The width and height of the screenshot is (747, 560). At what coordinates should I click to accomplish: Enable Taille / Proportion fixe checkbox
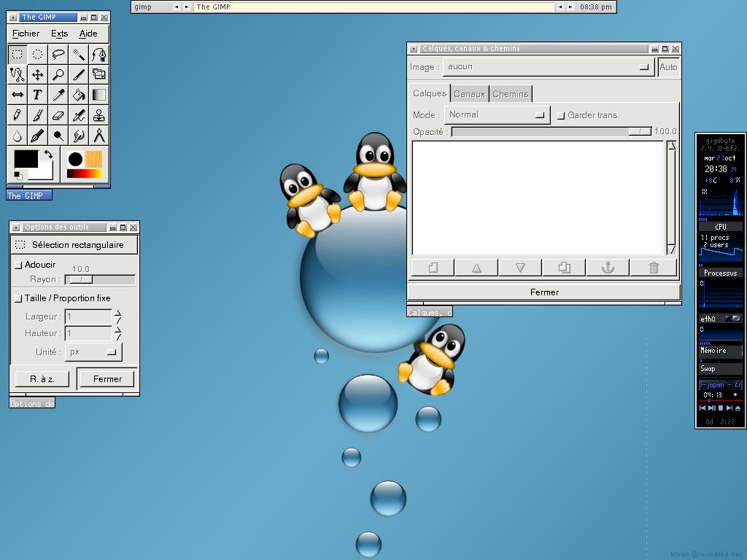click(18, 298)
